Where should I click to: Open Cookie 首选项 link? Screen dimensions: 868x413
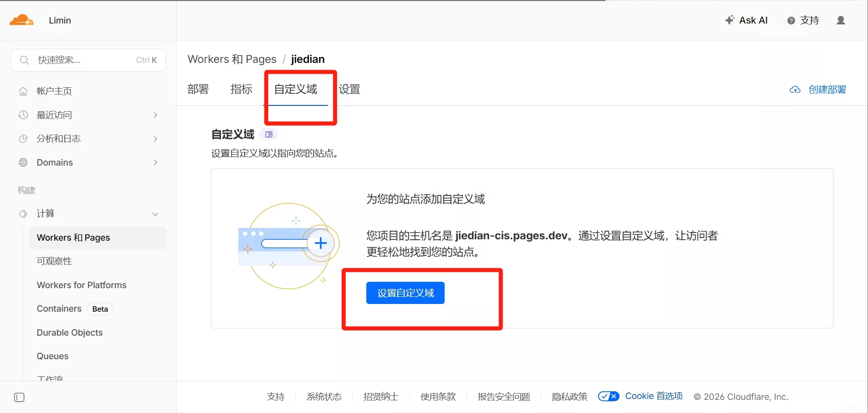654,396
